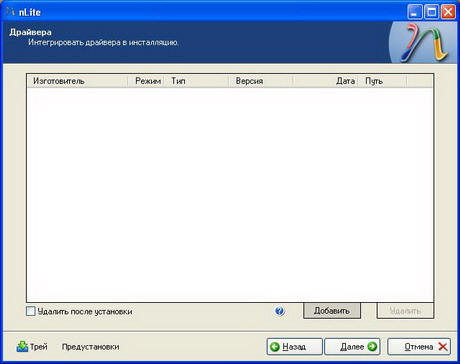Click the nLite logo in the header

[x=424, y=43]
